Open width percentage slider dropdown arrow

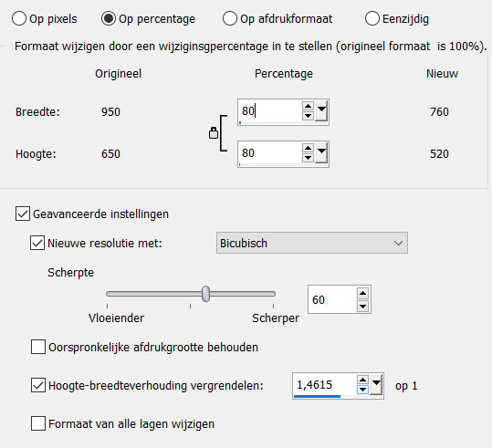(321, 110)
